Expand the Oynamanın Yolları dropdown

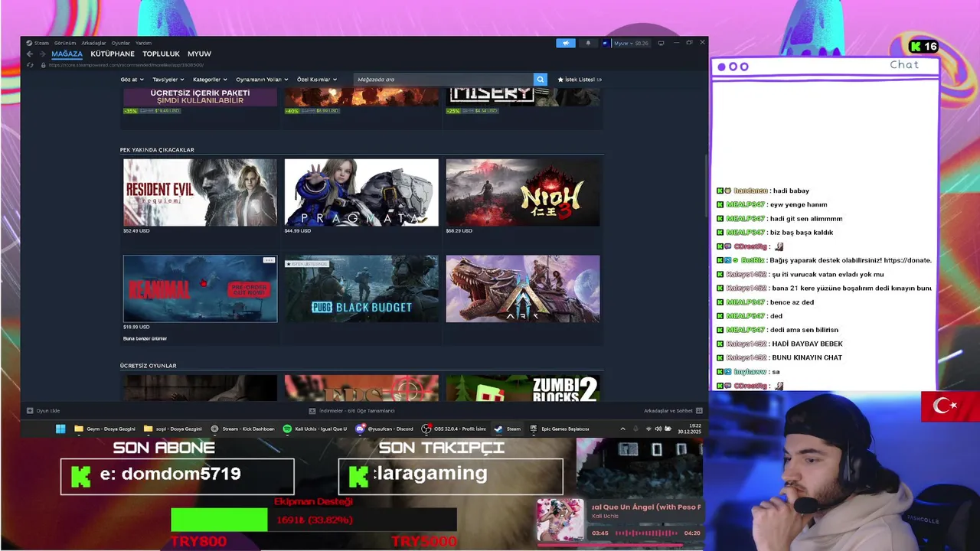(x=262, y=80)
